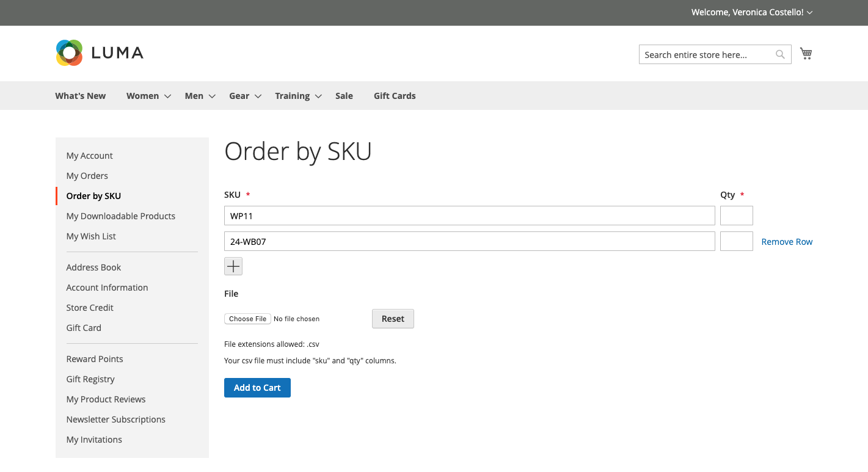Click Choose File to upload a CSV
Image resolution: width=868 pixels, height=472 pixels.
(x=247, y=318)
